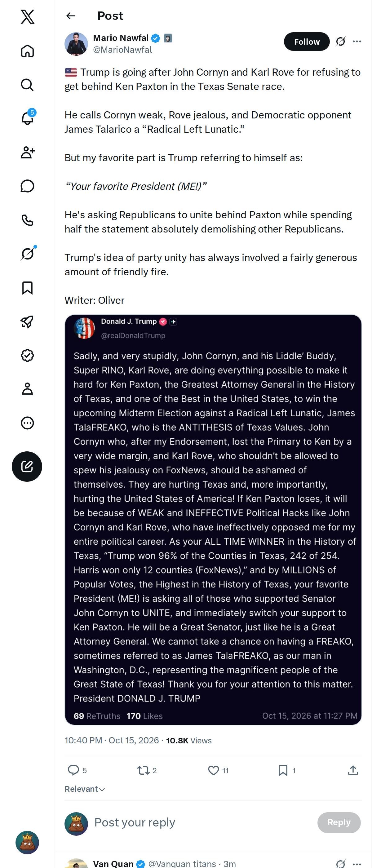This screenshot has height=868, width=372.
Task: Bookmark this post via action bar
Action: click(x=287, y=770)
